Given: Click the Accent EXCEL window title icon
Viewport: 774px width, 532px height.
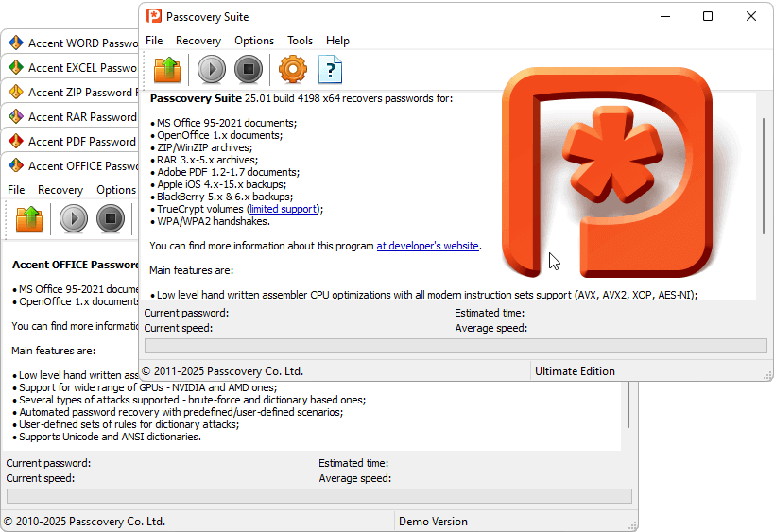Looking at the screenshot, I should tap(16, 68).
